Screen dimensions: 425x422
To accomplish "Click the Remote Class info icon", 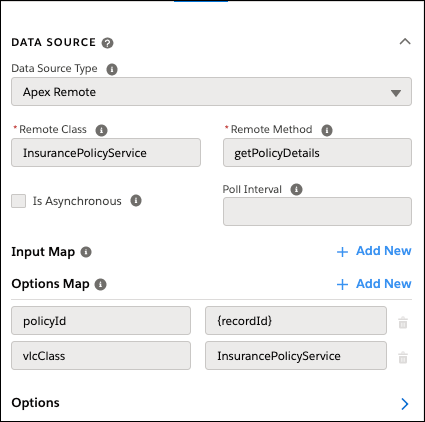I will 101,130.
